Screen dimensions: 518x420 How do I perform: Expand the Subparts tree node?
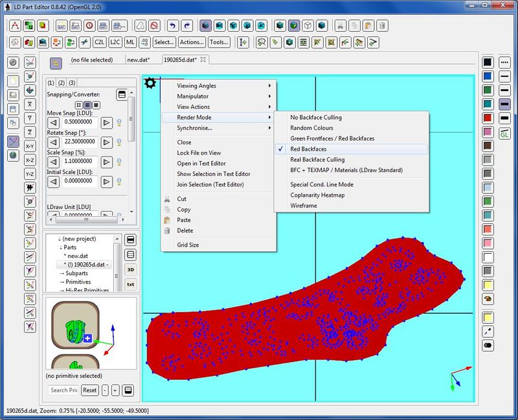point(62,273)
